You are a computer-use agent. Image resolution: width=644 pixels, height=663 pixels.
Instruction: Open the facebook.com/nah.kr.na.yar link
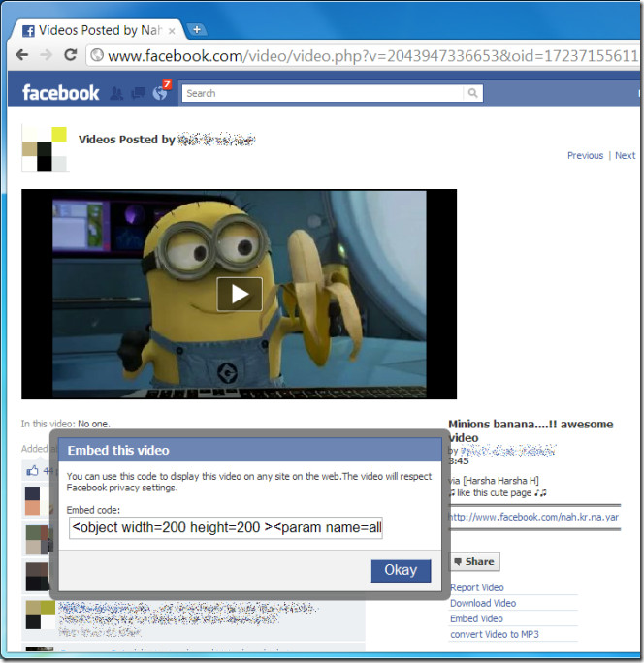pos(533,517)
